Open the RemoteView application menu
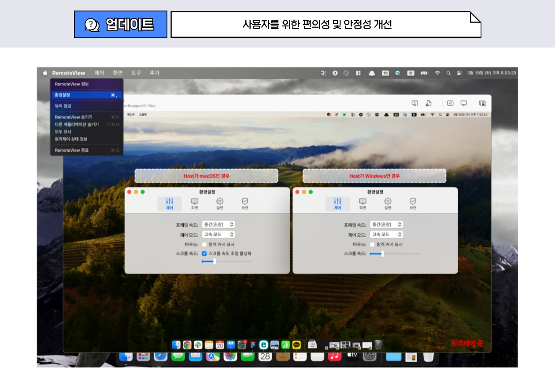This screenshot has height=392, width=555. (68, 73)
